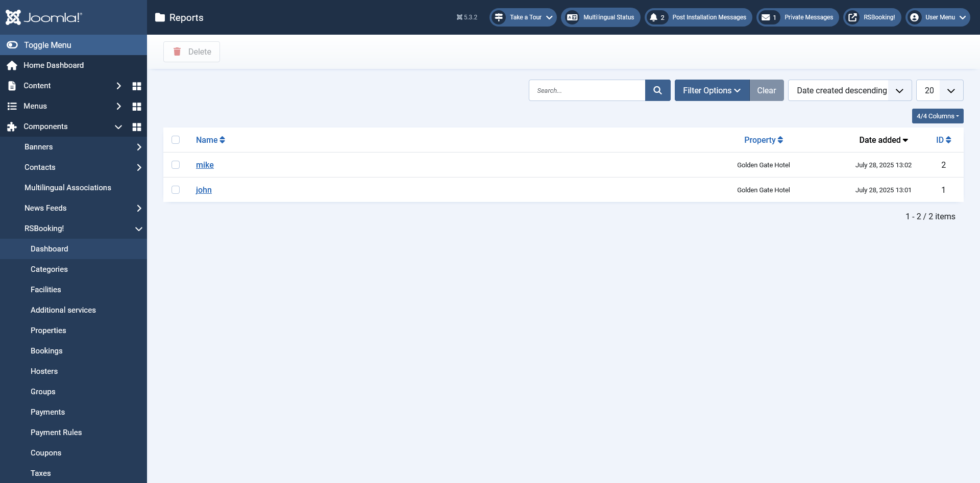Click the Private Messages envelope icon

[x=766, y=17]
